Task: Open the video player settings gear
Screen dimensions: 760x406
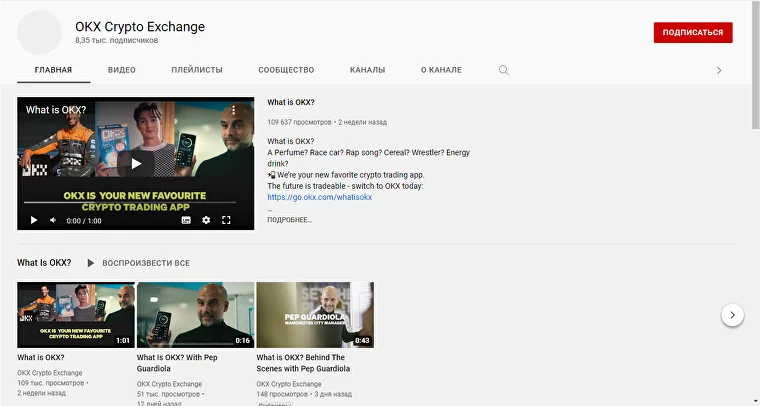Action: [x=206, y=220]
